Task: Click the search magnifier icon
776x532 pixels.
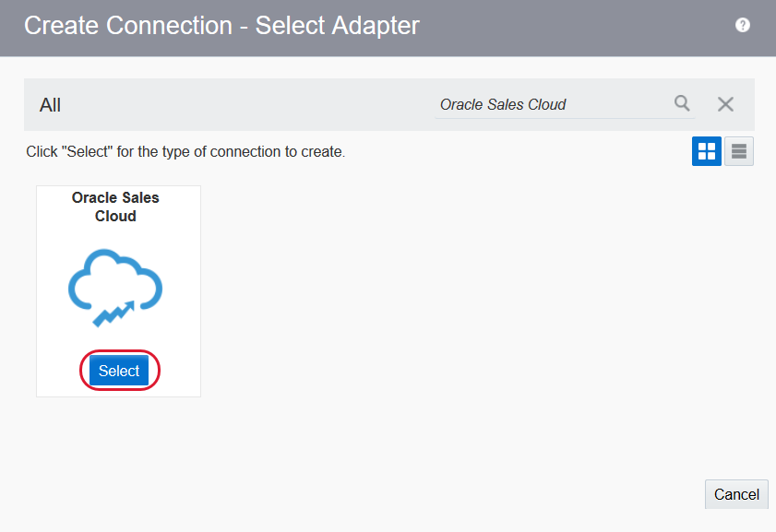Action: [682, 104]
